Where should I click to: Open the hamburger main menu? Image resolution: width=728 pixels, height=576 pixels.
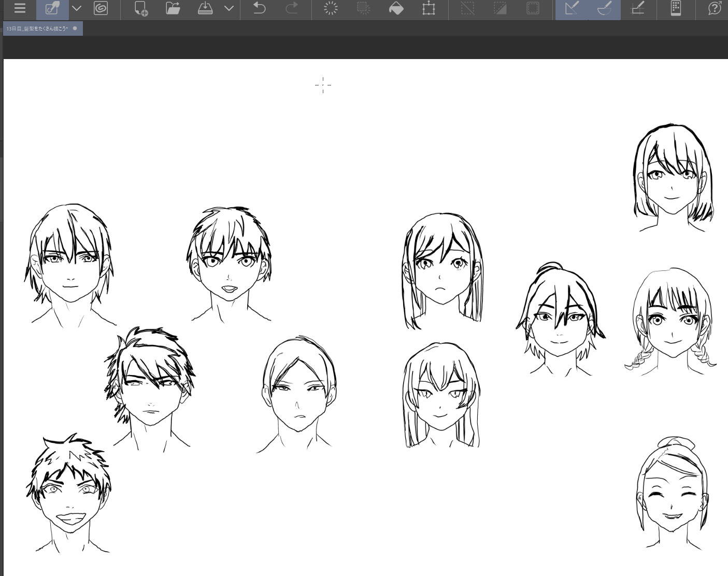[x=20, y=9]
